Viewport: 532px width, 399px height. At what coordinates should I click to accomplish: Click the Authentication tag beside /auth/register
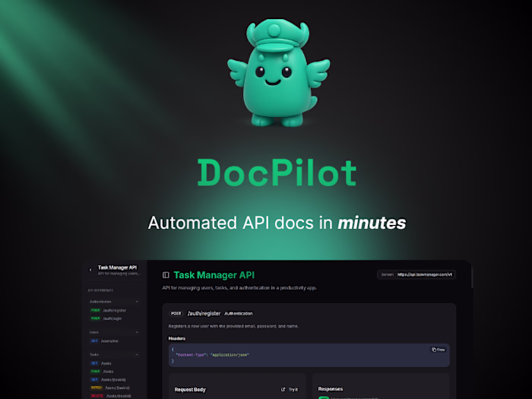pos(239,313)
